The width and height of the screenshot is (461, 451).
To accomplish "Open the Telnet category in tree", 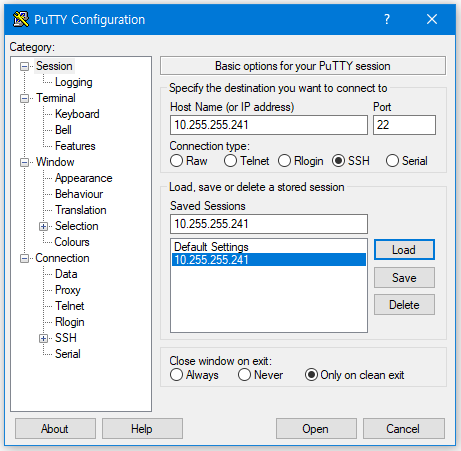I will tap(69, 306).
